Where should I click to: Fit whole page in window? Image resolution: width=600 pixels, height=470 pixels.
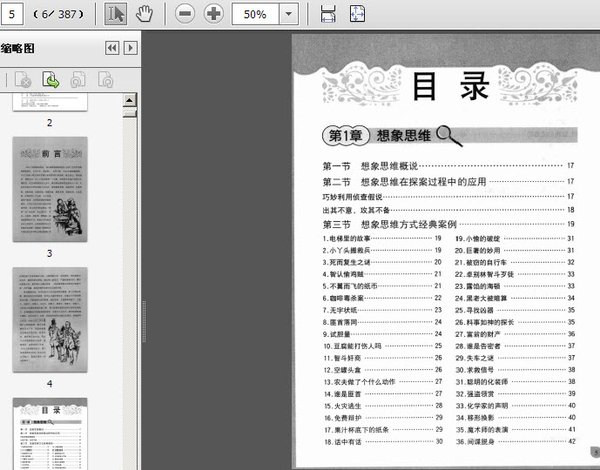(357, 14)
